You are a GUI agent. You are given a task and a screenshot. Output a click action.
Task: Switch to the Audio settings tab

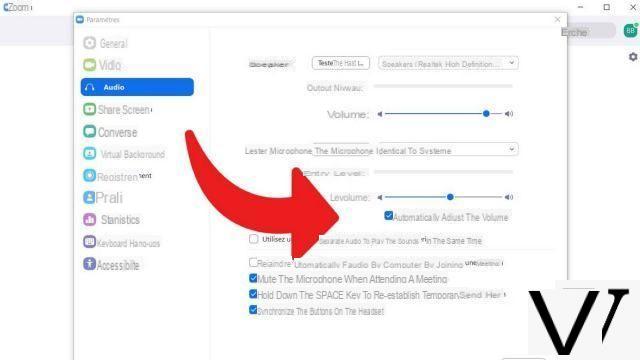(x=137, y=87)
